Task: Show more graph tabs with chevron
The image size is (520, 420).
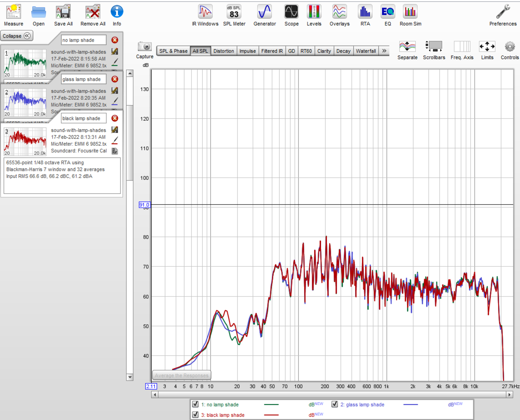Action: (x=384, y=51)
